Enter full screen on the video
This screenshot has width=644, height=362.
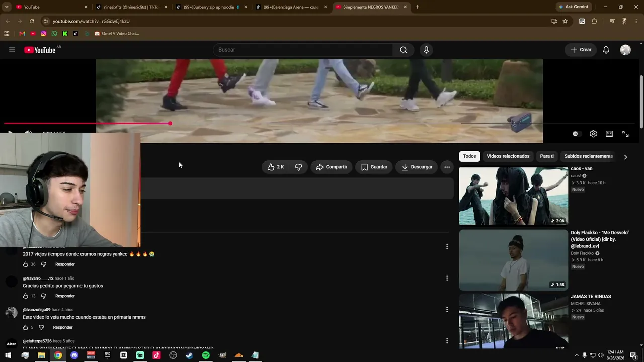(x=625, y=134)
